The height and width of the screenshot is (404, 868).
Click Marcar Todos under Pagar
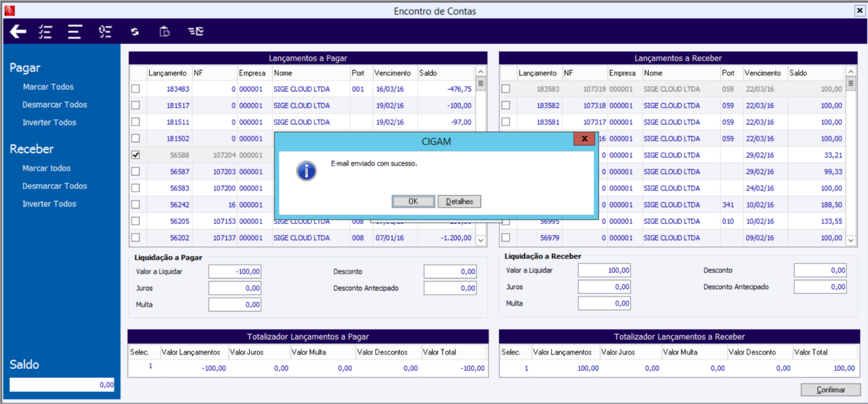click(48, 87)
